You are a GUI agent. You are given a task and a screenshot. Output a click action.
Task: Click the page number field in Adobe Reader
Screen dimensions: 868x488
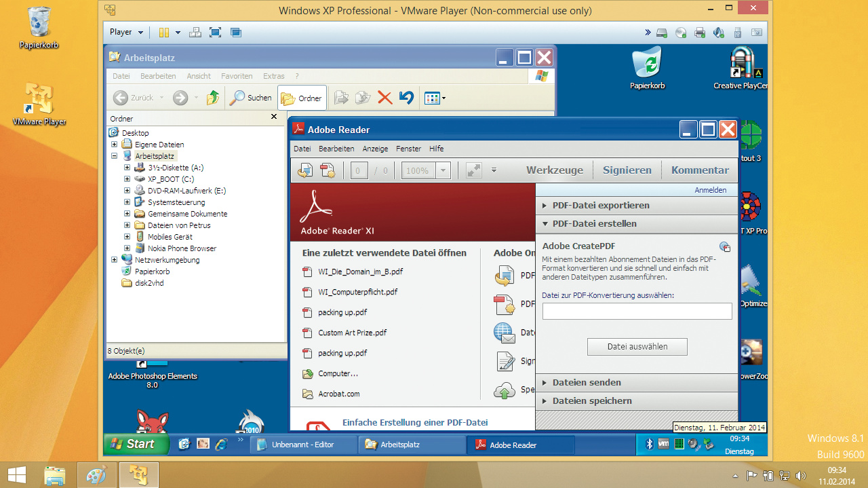(x=359, y=170)
